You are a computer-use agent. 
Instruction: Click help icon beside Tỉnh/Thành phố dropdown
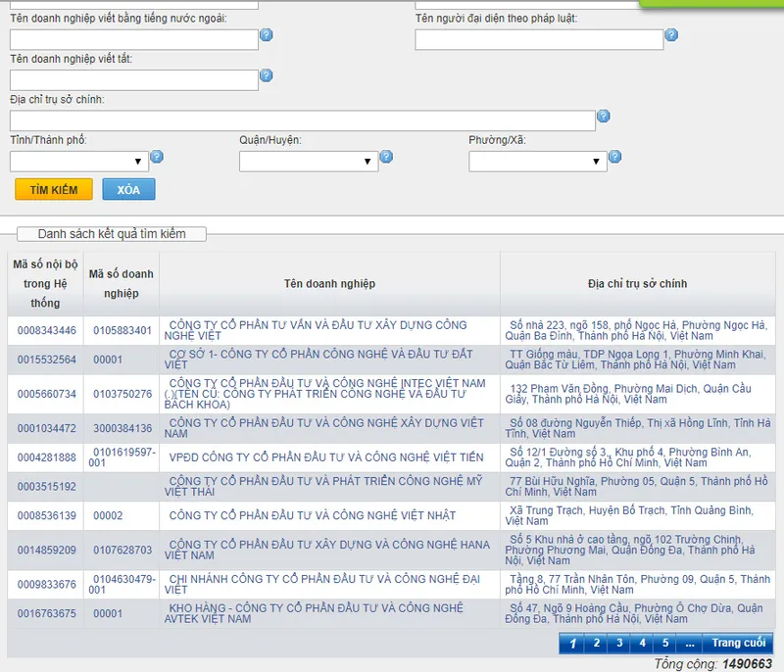click(x=157, y=157)
